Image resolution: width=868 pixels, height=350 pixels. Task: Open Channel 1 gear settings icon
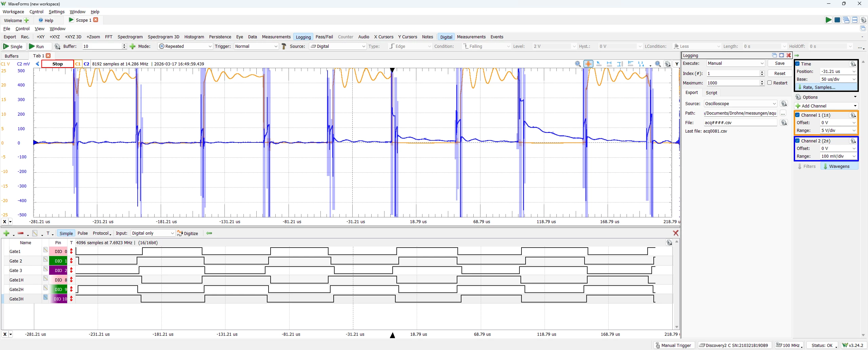853,115
